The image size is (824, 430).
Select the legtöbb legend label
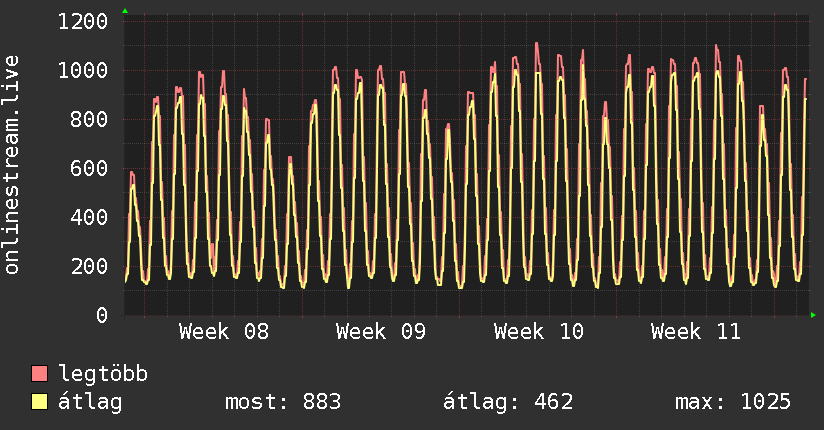(x=103, y=374)
